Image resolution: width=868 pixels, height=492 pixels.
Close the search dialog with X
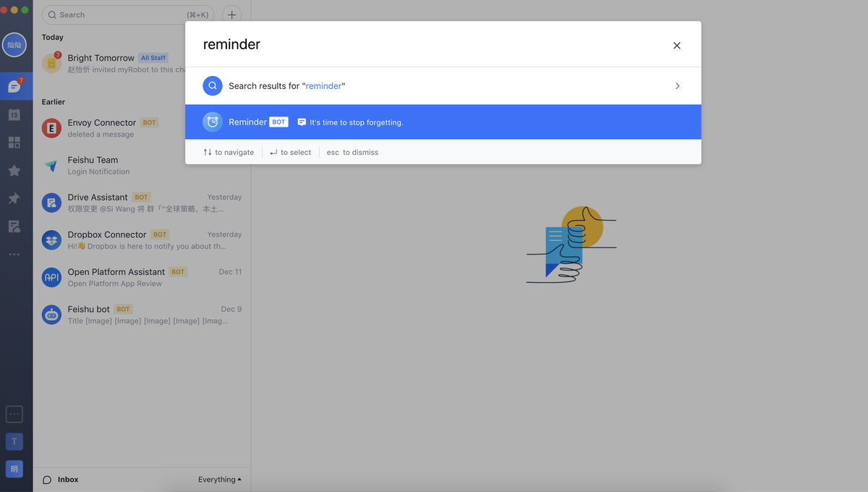pyautogui.click(x=677, y=46)
